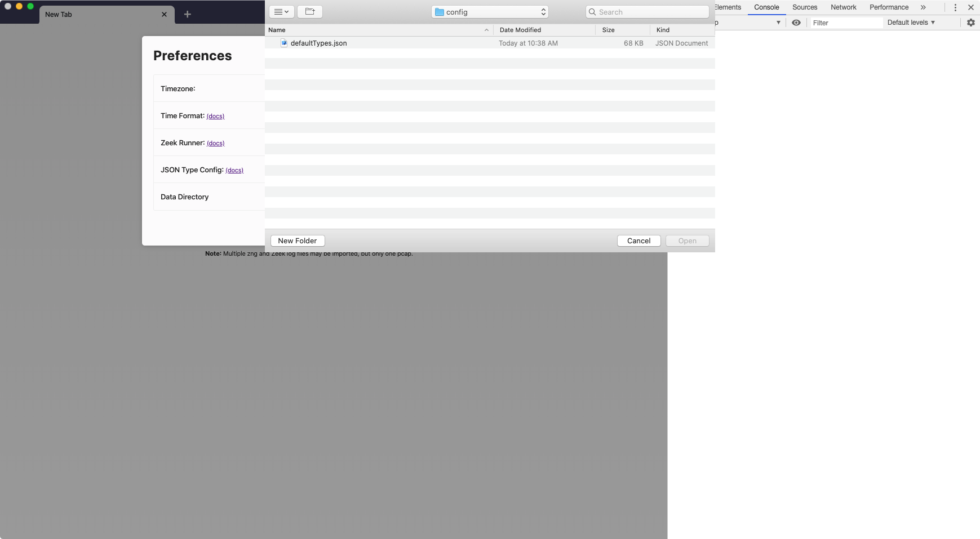The image size is (980, 539).
Task: Click the Console Filter input field
Action: (x=847, y=23)
